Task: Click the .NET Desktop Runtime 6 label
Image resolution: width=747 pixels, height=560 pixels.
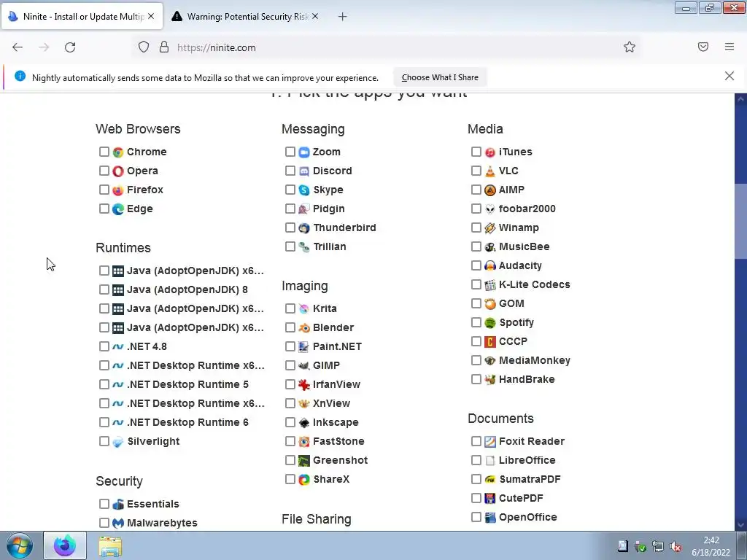Action: click(x=187, y=422)
